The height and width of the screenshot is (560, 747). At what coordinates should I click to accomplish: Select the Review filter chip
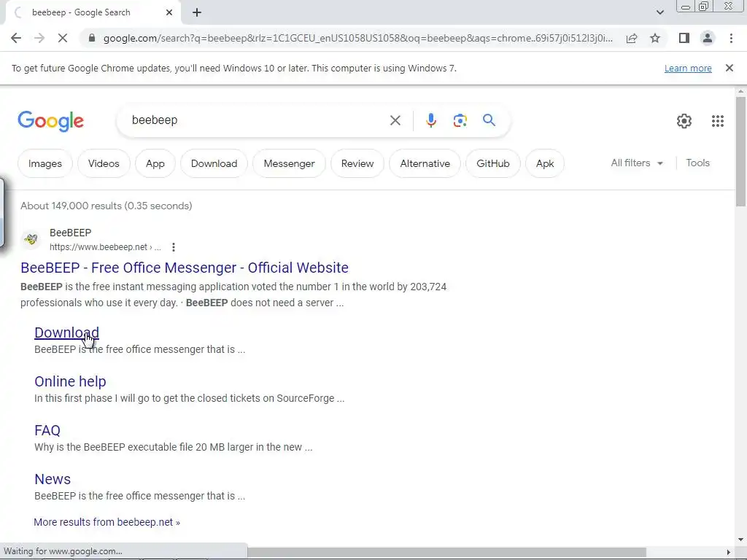tap(357, 163)
